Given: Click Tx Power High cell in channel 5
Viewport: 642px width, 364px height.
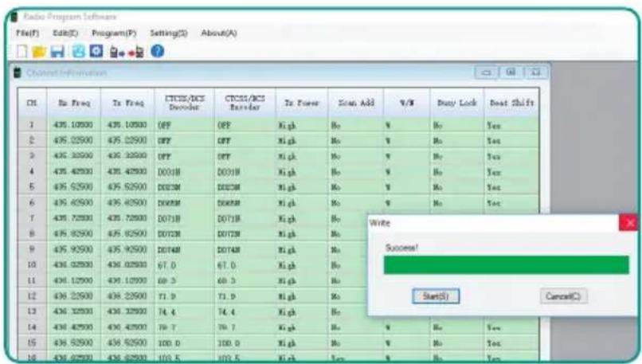Looking at the screenshot, I should click(x=302, y=187).
